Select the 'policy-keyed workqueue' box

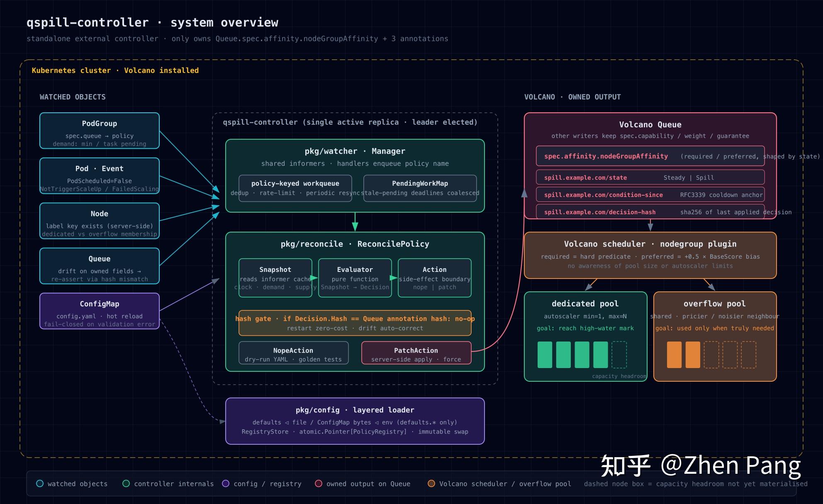(x=295, y=188)
